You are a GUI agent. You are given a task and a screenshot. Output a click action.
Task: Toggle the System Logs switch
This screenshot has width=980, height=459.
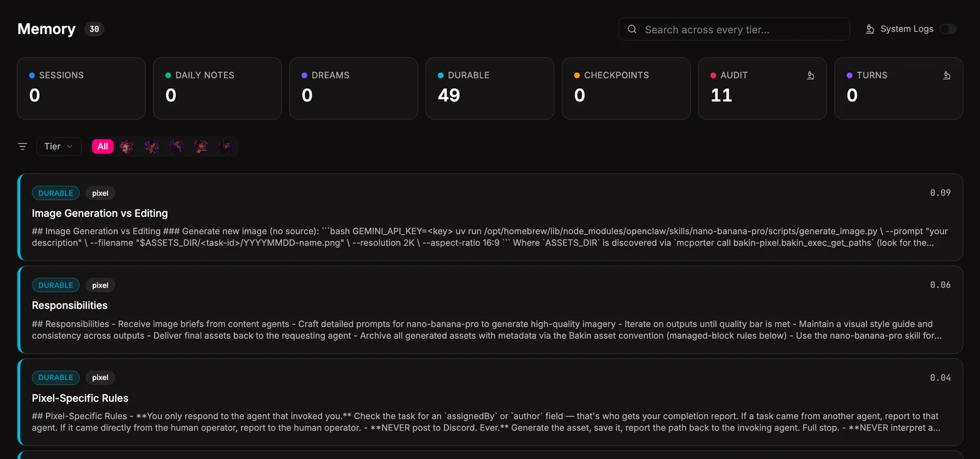[948, 29]
